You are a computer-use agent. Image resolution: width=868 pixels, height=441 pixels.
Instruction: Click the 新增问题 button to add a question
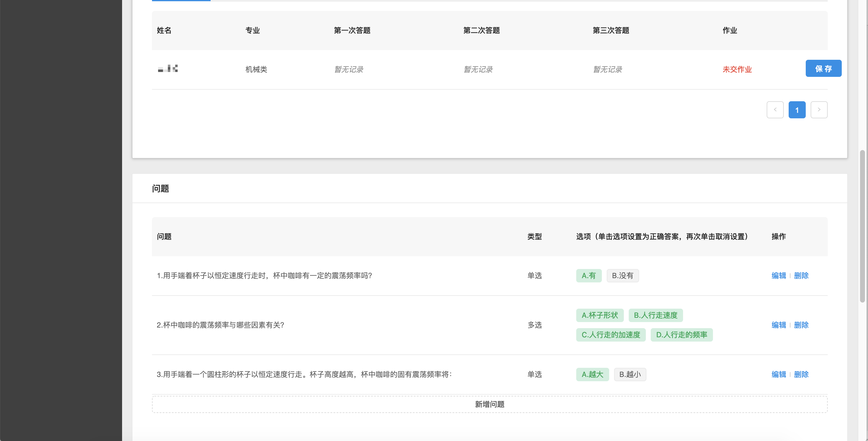click(489, 404)
